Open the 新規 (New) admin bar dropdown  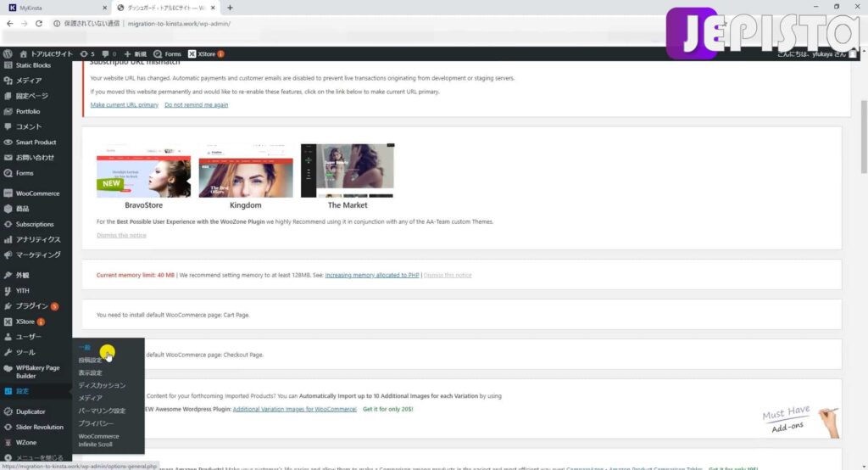click(x=136, y=53)
